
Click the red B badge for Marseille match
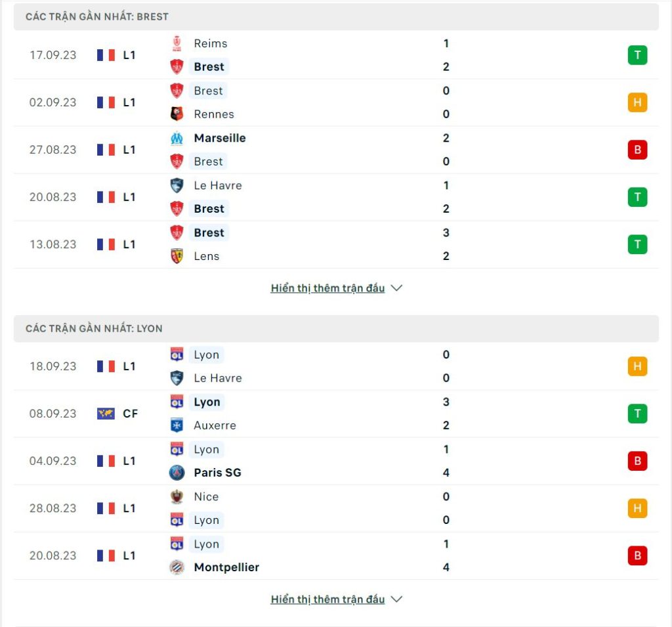(x=637, y=150)
